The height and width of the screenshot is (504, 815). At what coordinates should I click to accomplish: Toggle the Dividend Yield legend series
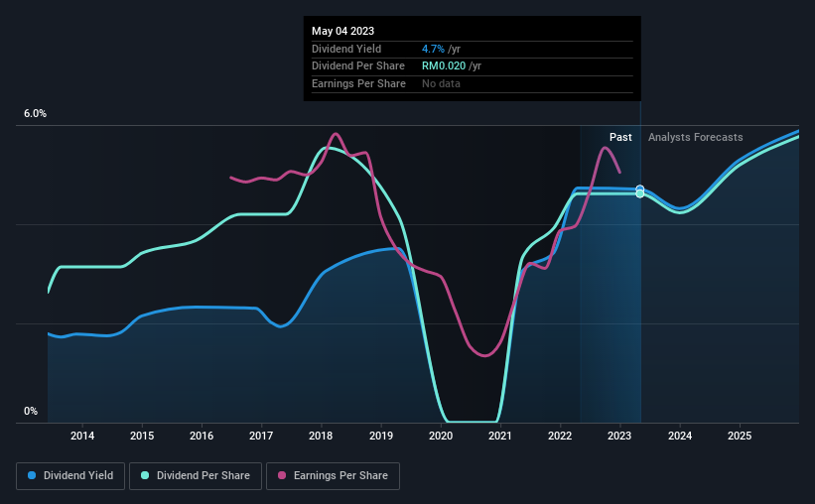pyautogui.click(x=70, y=476)
